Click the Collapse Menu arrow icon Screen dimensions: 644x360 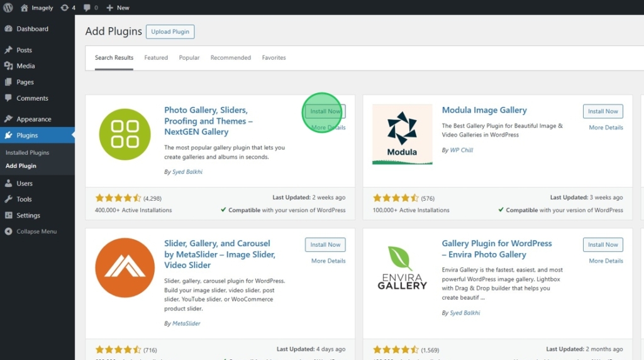(x=9, y=232)
